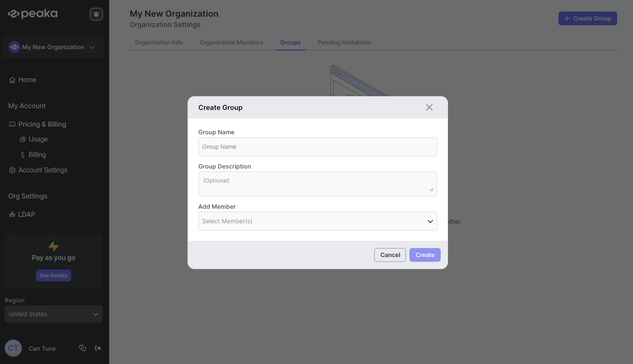Click the Account Settings gear icon

point(12,170)
